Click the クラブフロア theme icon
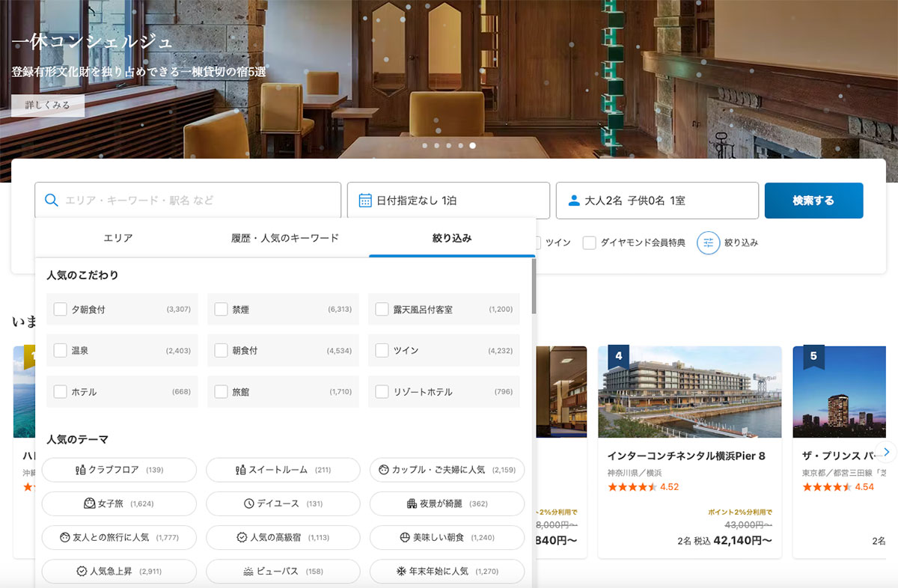 point(80,470)
